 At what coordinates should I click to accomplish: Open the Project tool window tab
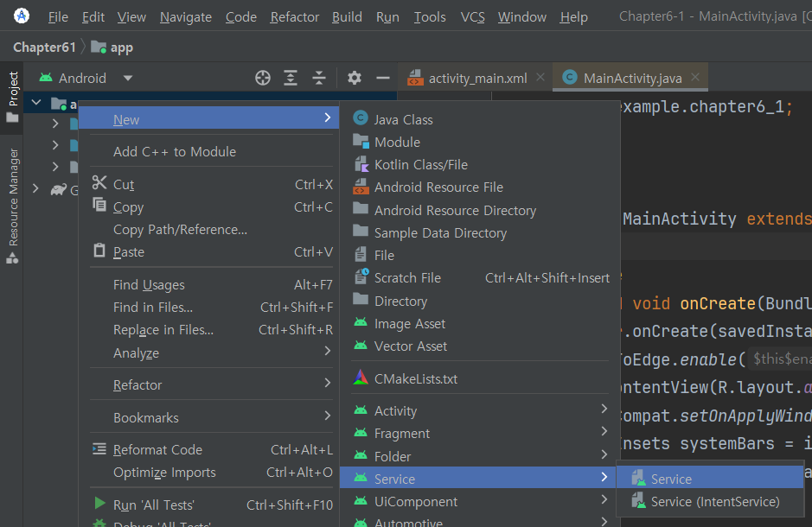12,98
